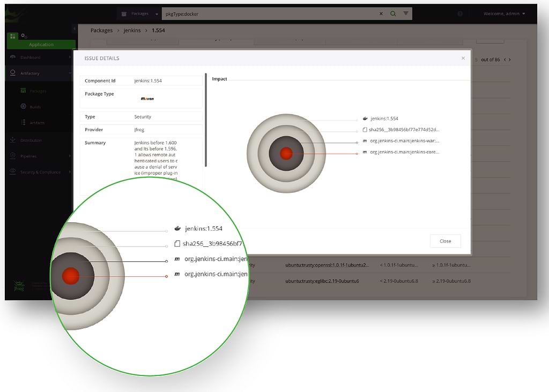Click the Artifacts tree icon
The width and height of the screenshot is (549, 392).
coord(23,123)
